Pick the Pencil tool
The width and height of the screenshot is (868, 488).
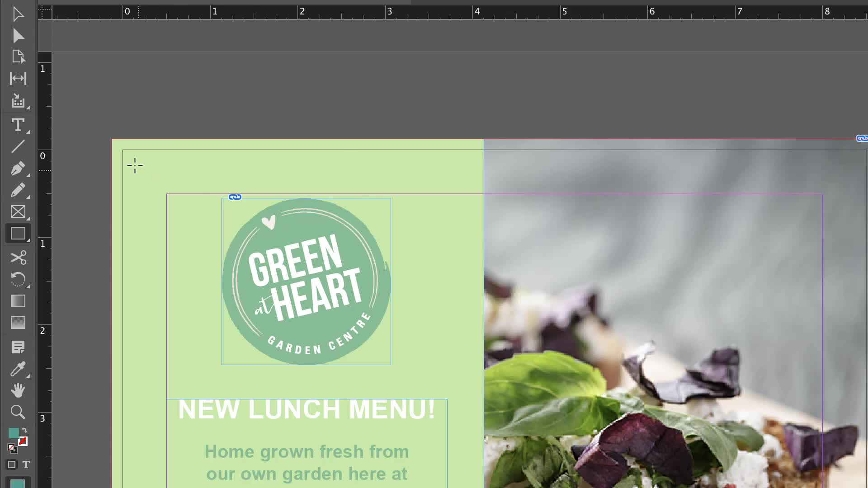18,190
